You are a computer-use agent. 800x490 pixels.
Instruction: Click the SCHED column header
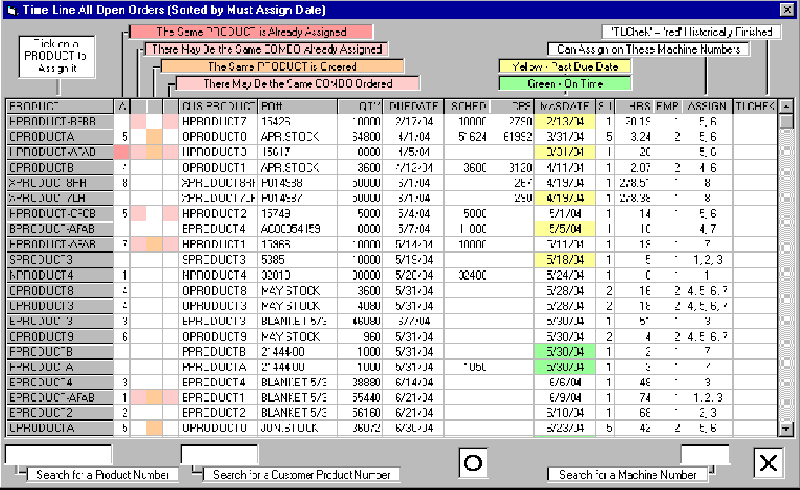[x=468, y=106]
